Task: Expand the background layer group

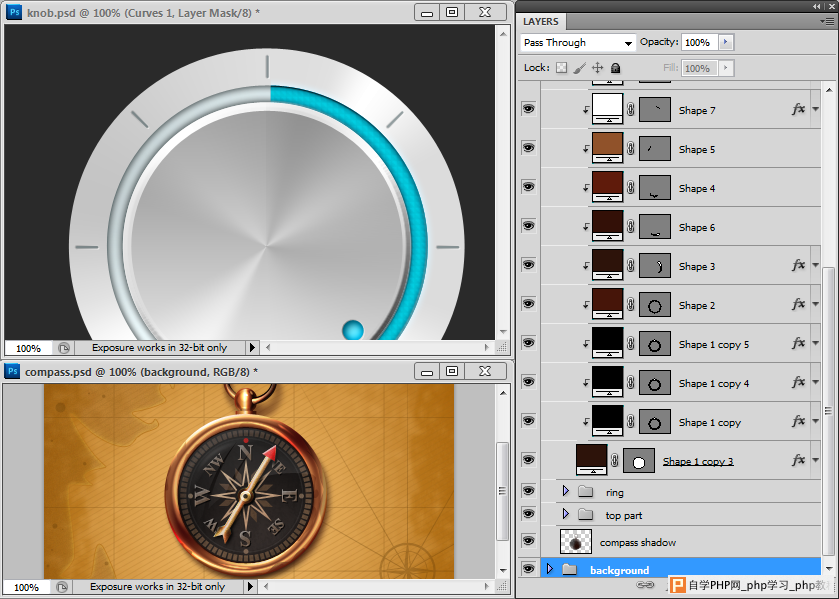Action: tap(550, 569)
